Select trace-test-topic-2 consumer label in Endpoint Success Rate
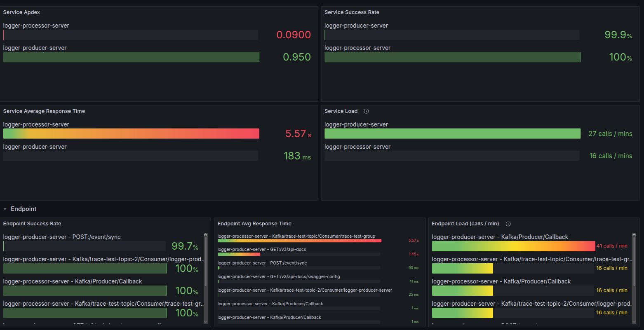Viewport: 644px width, 330px height. 103,259
